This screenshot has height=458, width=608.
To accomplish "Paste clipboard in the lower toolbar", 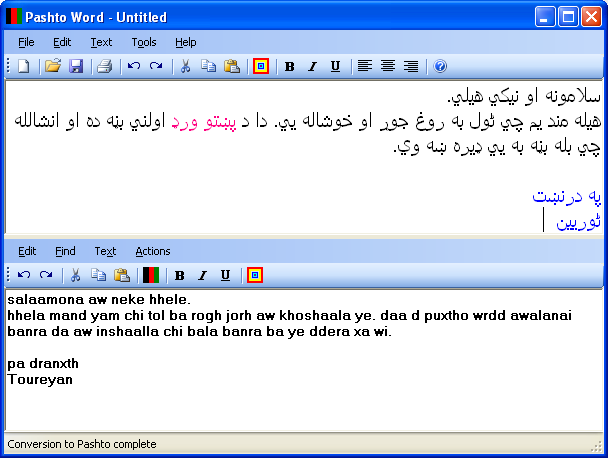I will 122,275.
